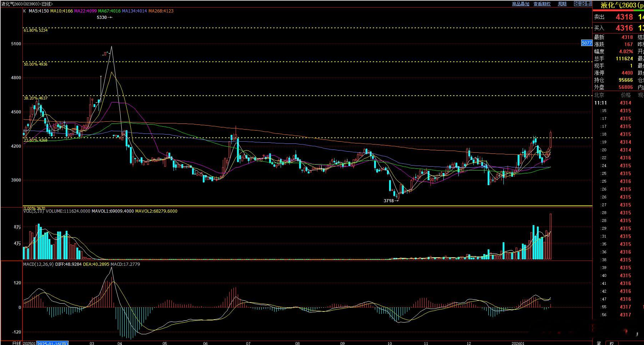Click the 最新 latest price value 4318
Viewport: 644px width, 345px height.
[x=627, y=37]
